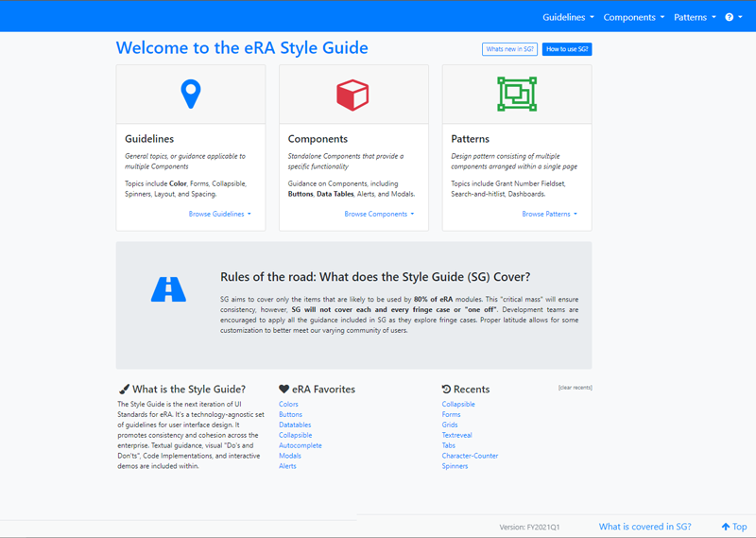756x538 pixels.
Task: Click the red cube Components icon
Action: point(352,95)
